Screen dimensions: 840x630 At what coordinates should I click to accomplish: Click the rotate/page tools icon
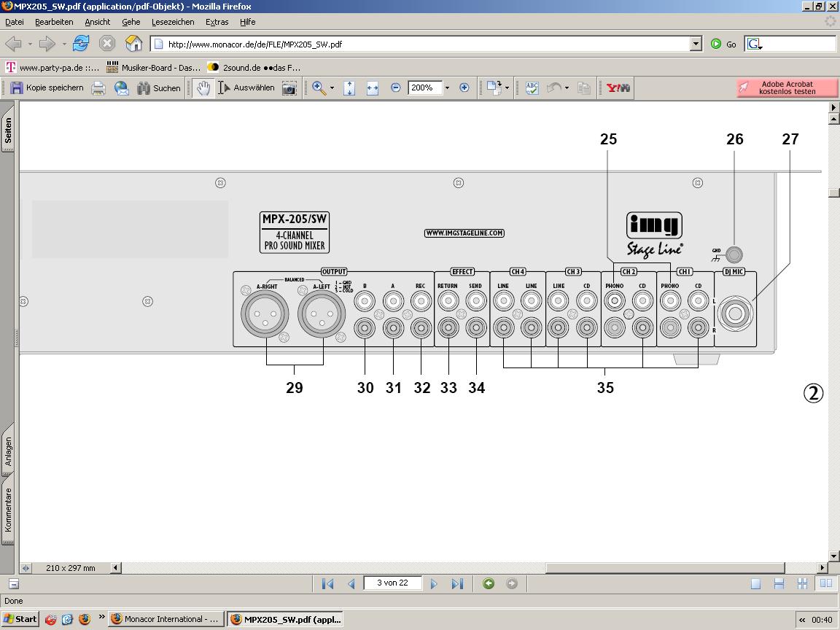click(494, 87)
